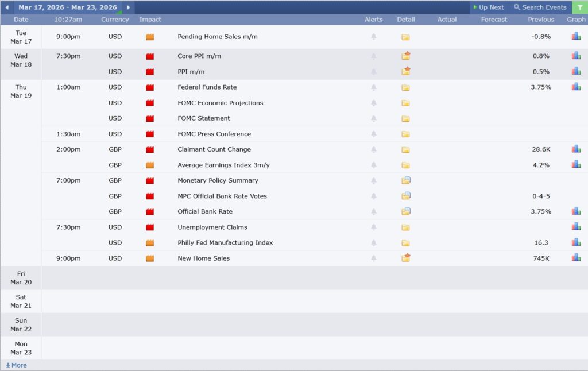Go to the previous week arrow
The height and width of the screenshot is (371, 588).
tap(7, 7)
